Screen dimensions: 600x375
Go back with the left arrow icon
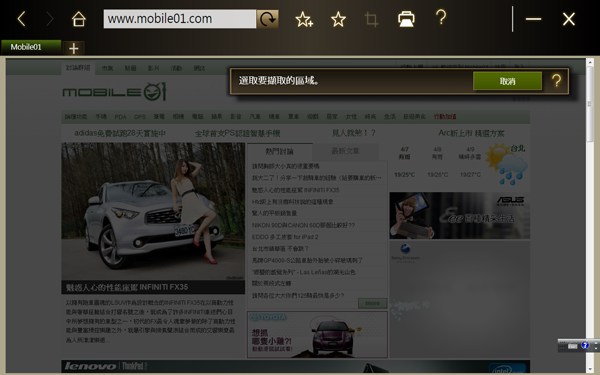click(21, 19)
